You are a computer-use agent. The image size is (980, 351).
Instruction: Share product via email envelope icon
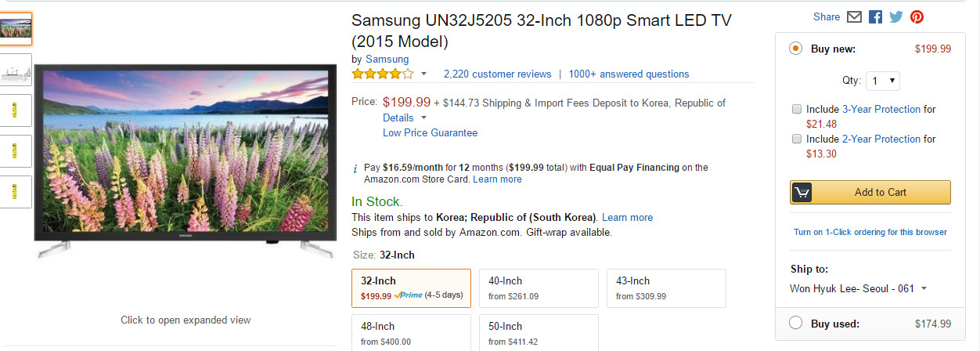coord(855,16)
